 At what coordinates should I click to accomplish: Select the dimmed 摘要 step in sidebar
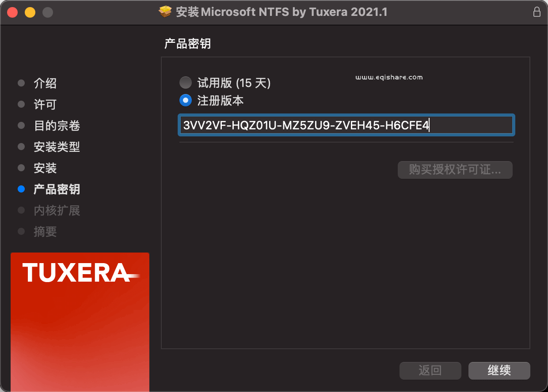[x=45, y=232]
